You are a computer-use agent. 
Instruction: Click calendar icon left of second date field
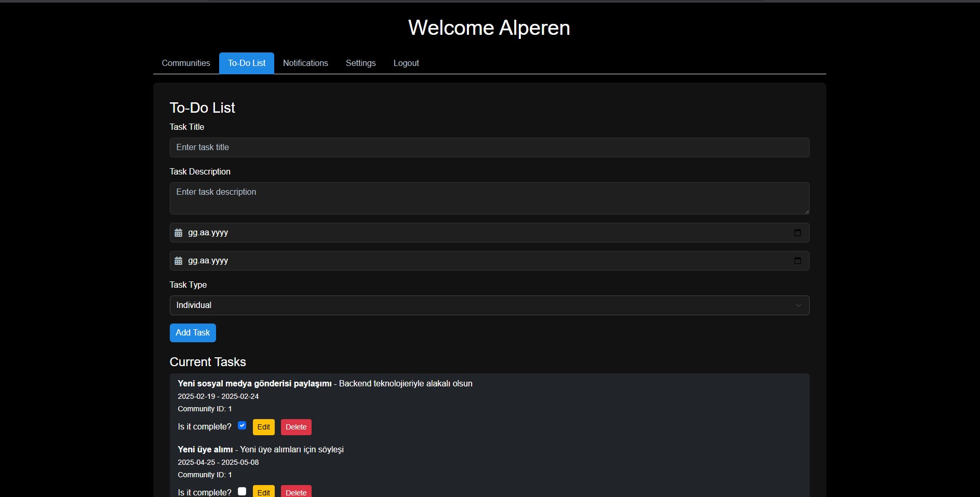(178, 261)
